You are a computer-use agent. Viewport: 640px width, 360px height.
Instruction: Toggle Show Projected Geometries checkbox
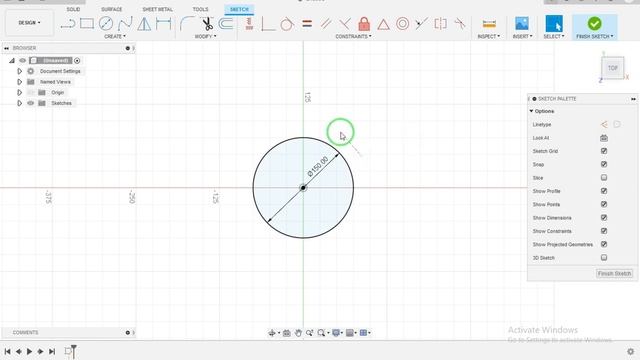point(604,244)
